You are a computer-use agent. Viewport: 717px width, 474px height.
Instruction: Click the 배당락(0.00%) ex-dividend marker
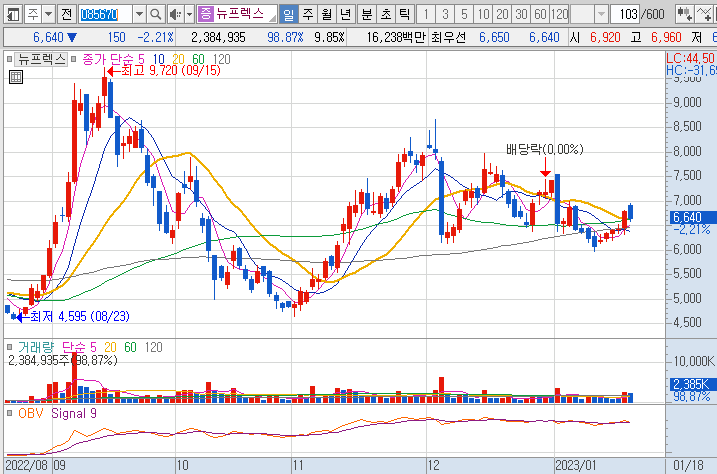click(545, 149)
